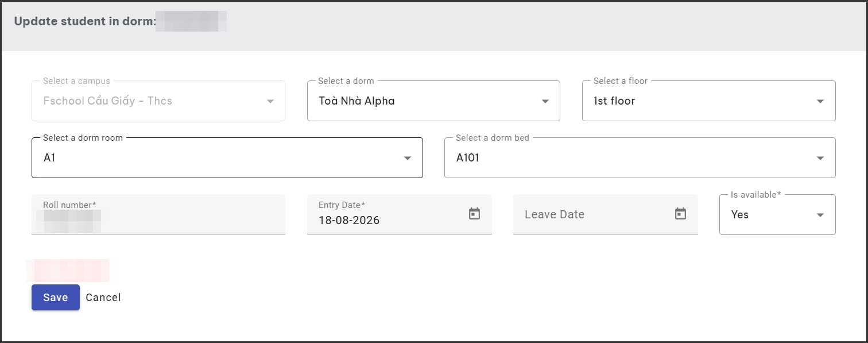868x343 pixels.
Task: Click the arrow icon in Select a dorm bed
Action: [820, 158]
